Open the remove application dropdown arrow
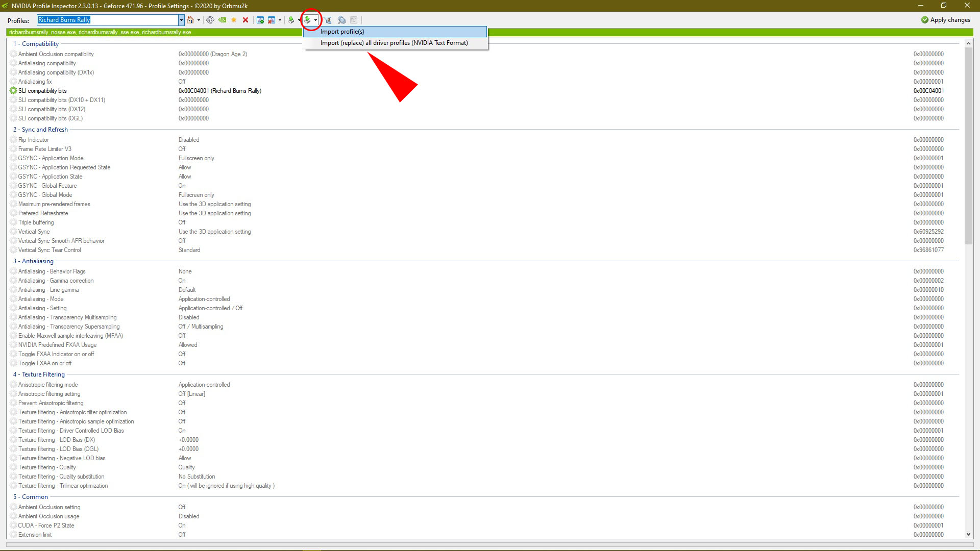This screenshot has width=980, height=551. [x=280, y=20]
